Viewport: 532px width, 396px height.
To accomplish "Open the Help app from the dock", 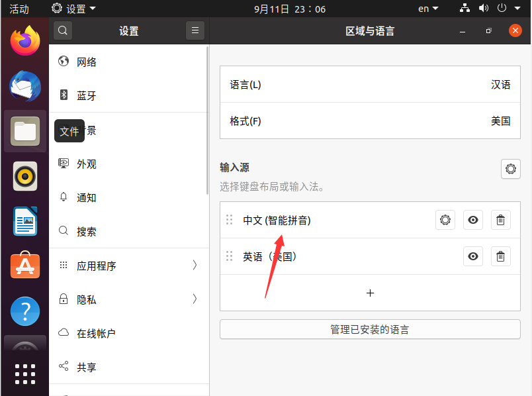I will coord(25,311).
